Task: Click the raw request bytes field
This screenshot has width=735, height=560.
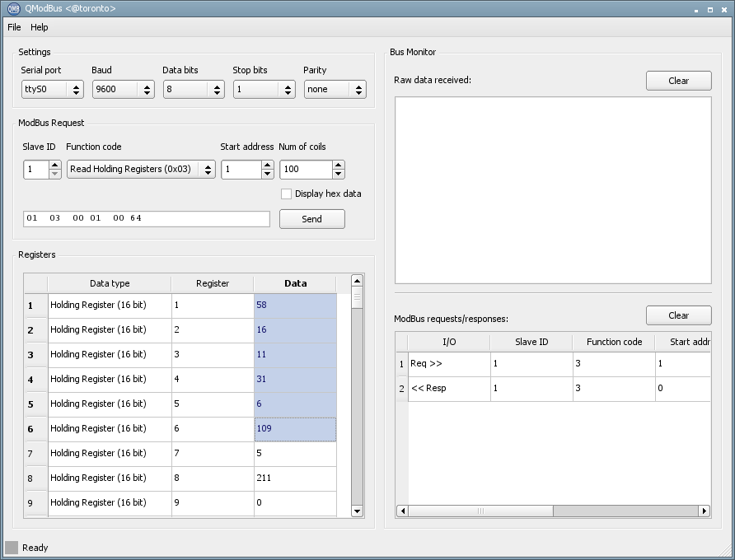Action: 147,219
